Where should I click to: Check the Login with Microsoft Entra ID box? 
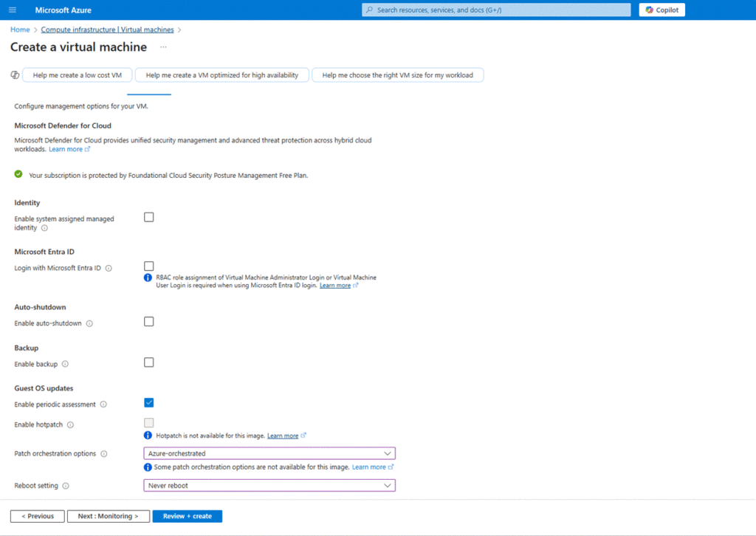149,266
